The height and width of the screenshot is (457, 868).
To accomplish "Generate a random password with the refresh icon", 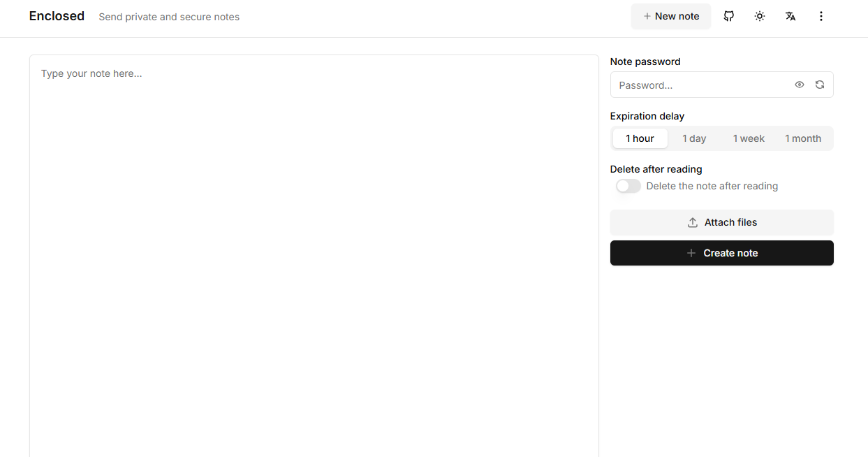I will point(820,84).
